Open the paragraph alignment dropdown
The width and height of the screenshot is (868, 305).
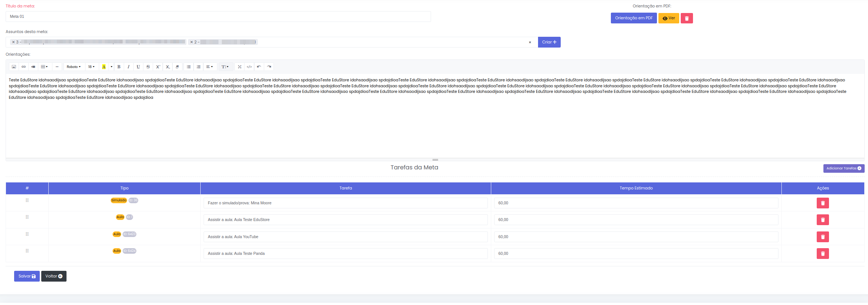(210, 67)
